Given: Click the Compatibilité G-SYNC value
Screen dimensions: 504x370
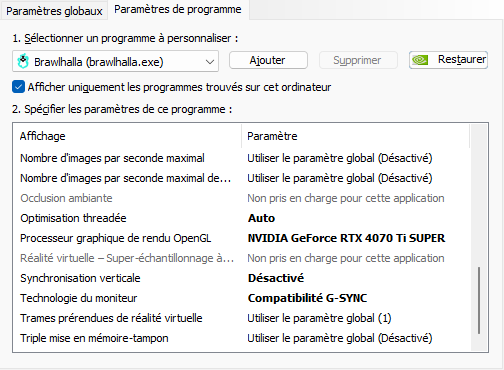Looking at the screenshot, I should 307,298.
